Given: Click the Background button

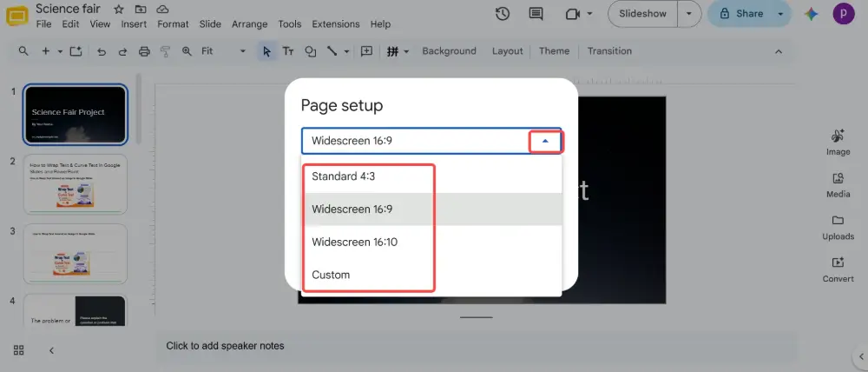Looking at the screenshot, I should [449, 51].
